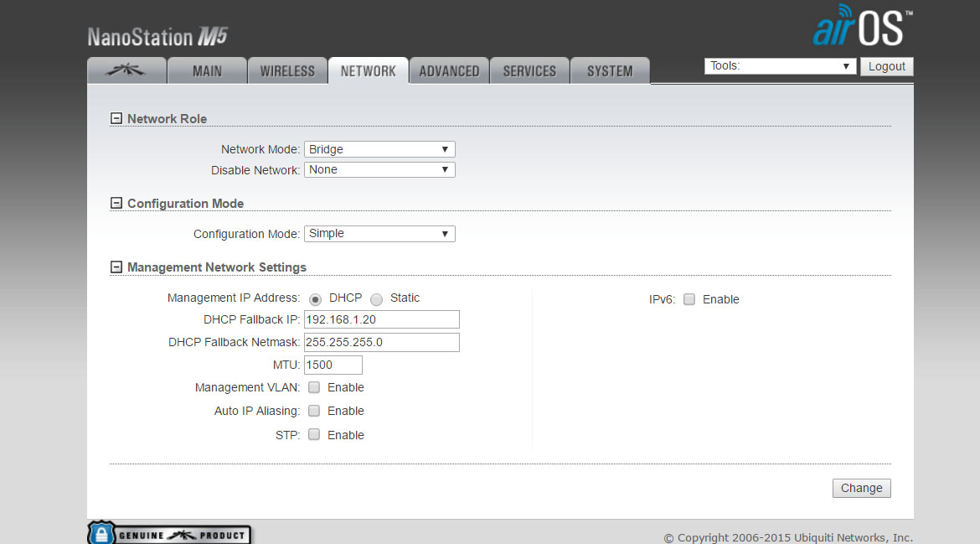980x544 pixels.
Task: Switch to the WIRELESS tab
Action: tap(287, 71)
